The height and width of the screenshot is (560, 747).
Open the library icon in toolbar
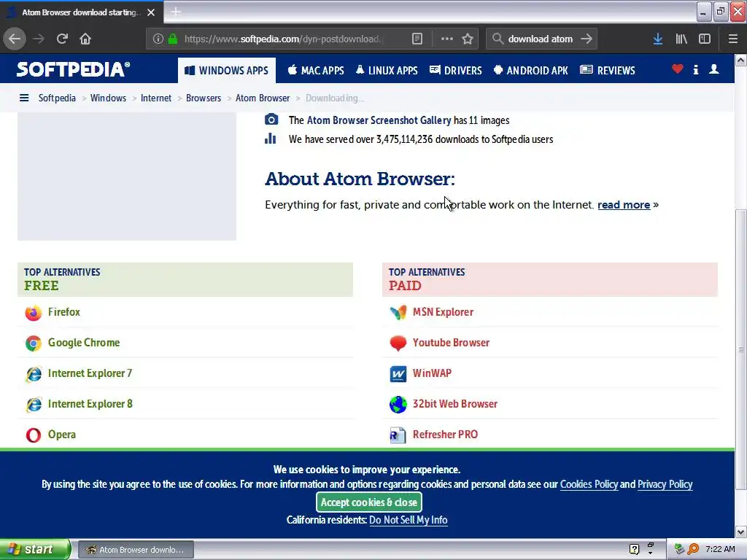pos(681,39)
